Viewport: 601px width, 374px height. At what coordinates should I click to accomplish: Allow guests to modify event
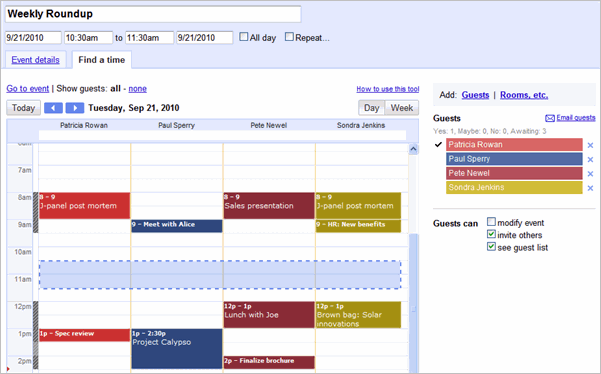pyautogui.click(x=491, y=222)
